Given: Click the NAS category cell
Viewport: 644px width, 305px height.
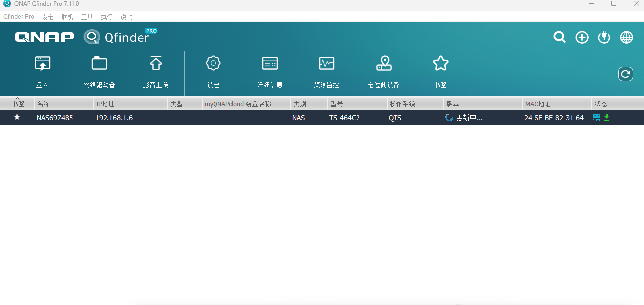Looking at the screenshot, I should tap(298, 118).
